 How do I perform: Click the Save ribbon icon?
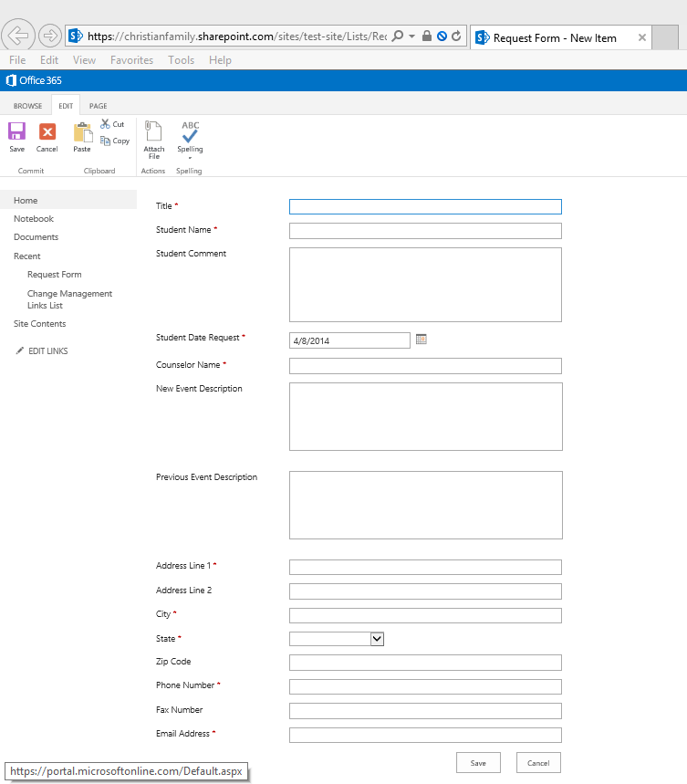point(16,132)
